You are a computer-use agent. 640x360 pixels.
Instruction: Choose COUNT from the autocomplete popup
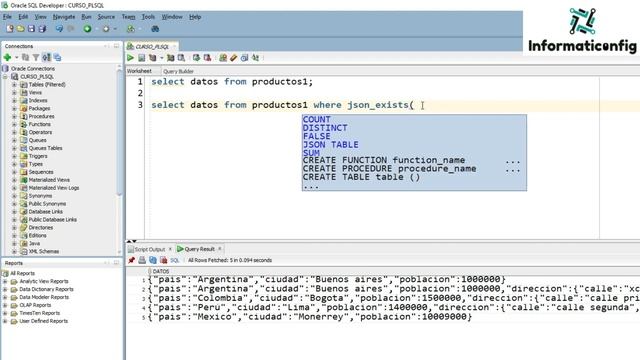coord(317,120)
